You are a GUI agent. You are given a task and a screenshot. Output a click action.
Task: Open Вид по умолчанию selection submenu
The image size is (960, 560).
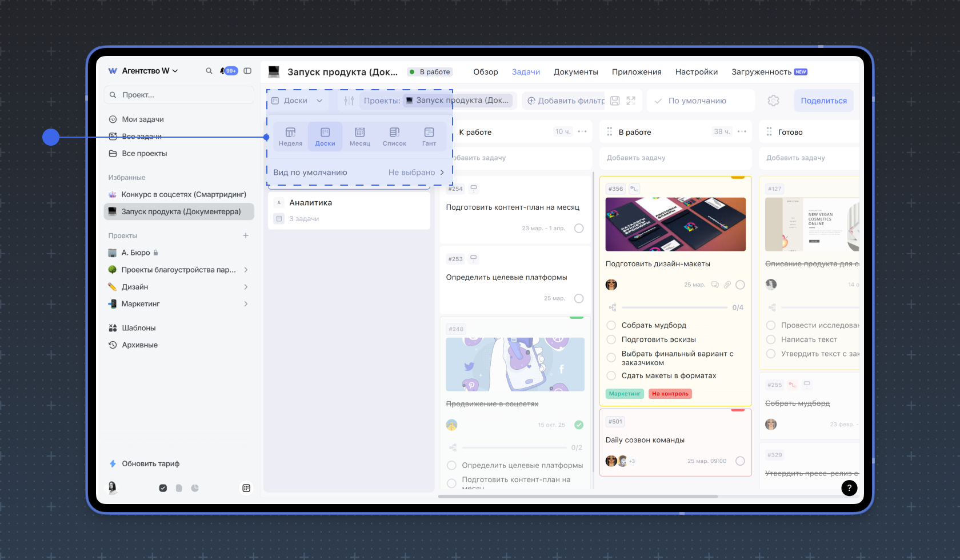click(416, 173)
